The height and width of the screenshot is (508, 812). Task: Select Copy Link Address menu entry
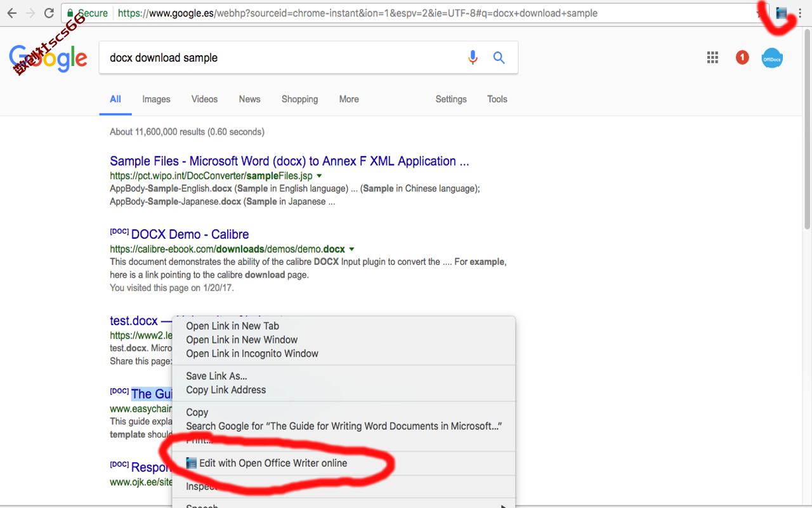pyautogui.click(x=344, y=390)
